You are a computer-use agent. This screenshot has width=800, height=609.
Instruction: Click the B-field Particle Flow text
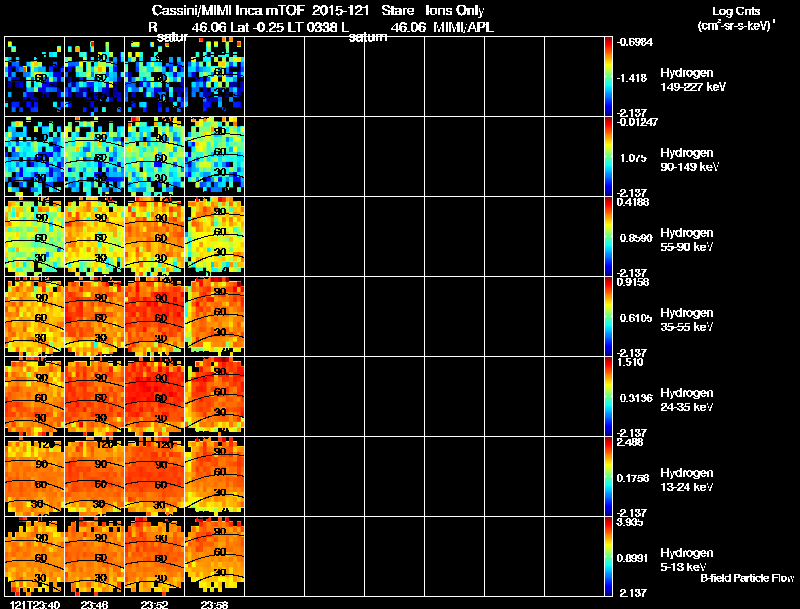747,578
